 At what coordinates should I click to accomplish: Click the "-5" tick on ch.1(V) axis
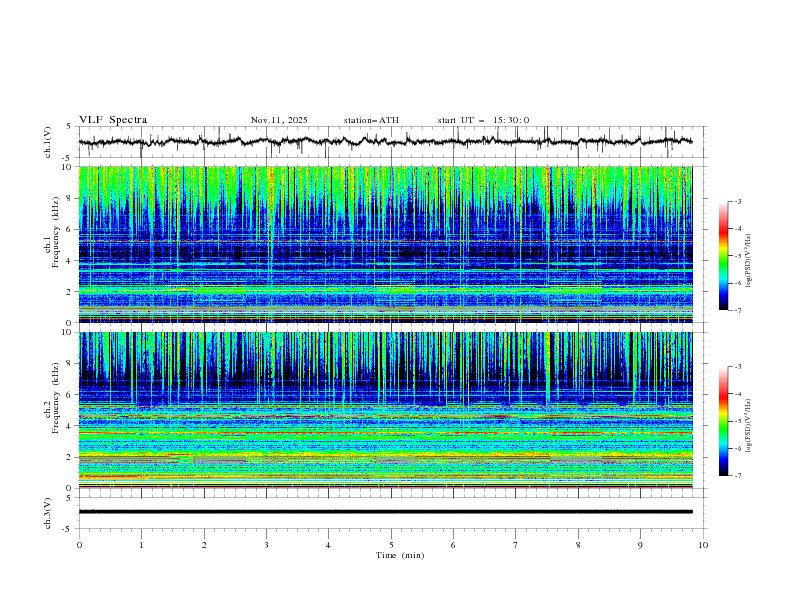click(68, 158)
